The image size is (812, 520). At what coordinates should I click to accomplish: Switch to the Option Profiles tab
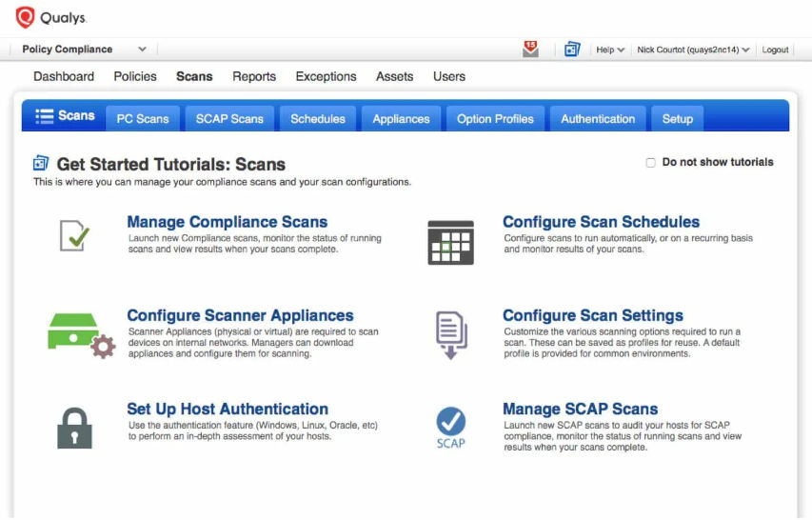pos(495,119)
